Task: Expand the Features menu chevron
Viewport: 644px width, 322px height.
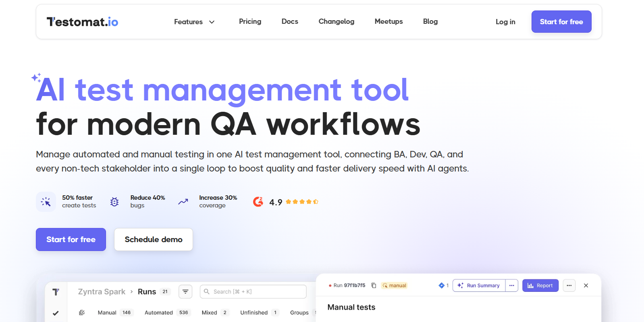Action: point(212,22)
